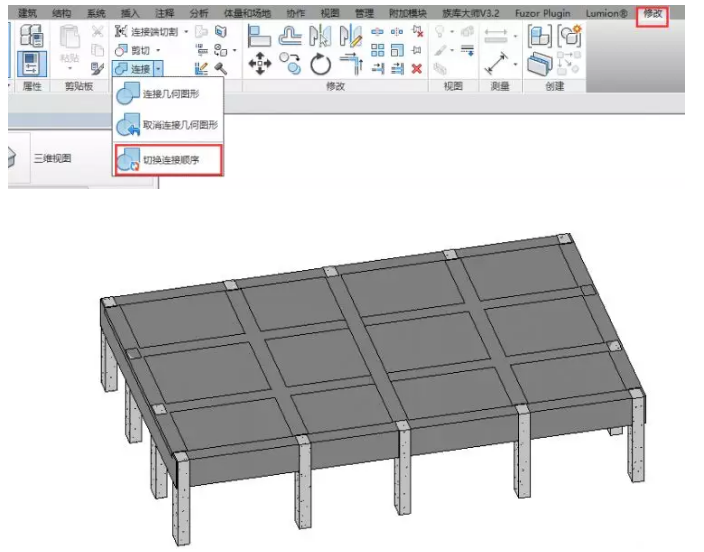Viewport: 704px width, 552px height.
Task: Click the 三维视图 type selector
Action: 52,158
